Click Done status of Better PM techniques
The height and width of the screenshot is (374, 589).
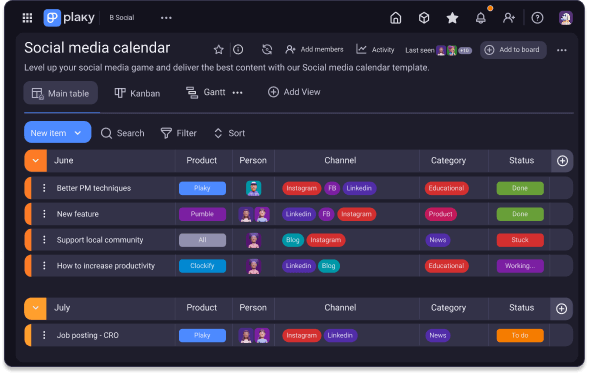click(x=520, y=188)
